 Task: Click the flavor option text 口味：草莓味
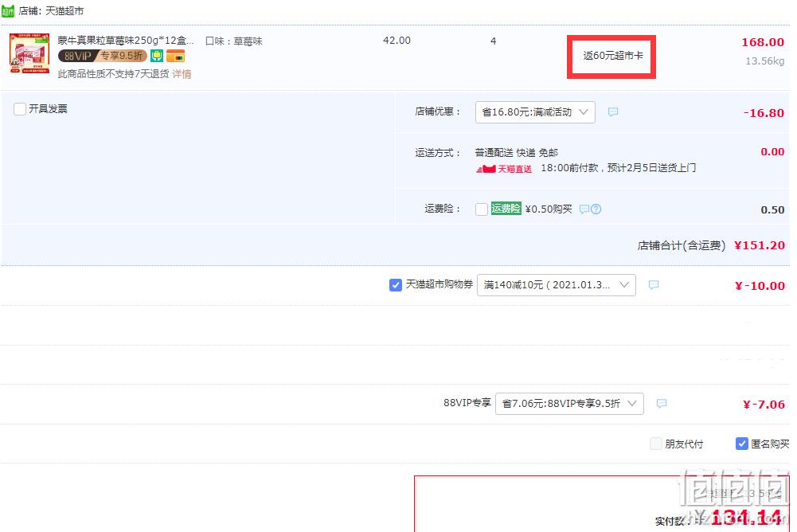[234, 41]
